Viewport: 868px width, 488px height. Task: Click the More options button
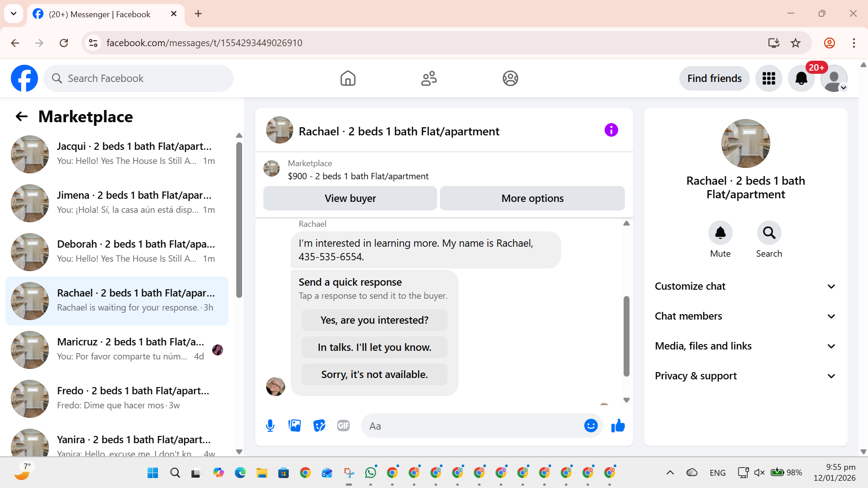(532, 198)
